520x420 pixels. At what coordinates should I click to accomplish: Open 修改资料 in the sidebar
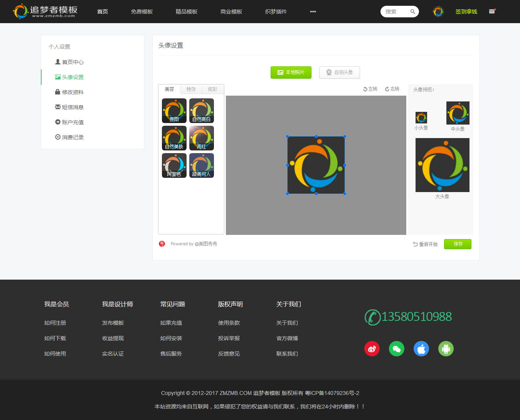click(x=72, y=92)
